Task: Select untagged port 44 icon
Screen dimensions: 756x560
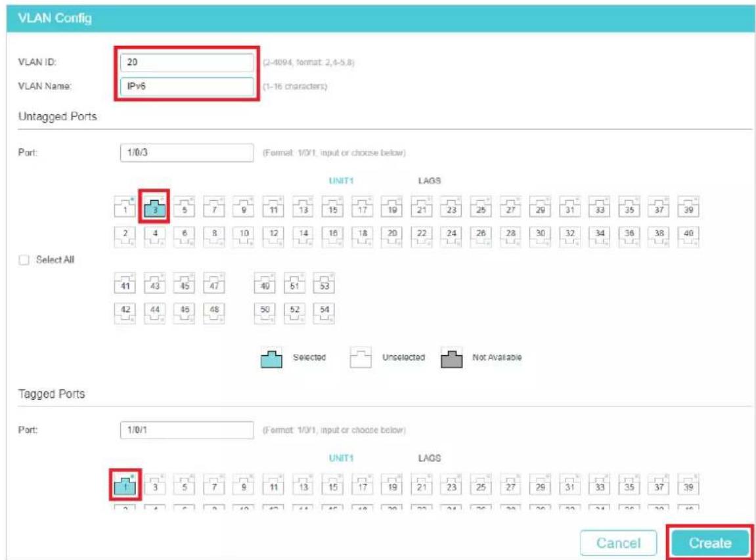Action: coord(155,312)
